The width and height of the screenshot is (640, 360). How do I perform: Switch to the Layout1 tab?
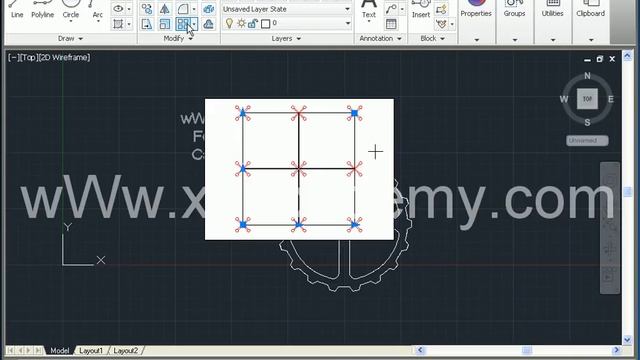click(x=91, y=351)
